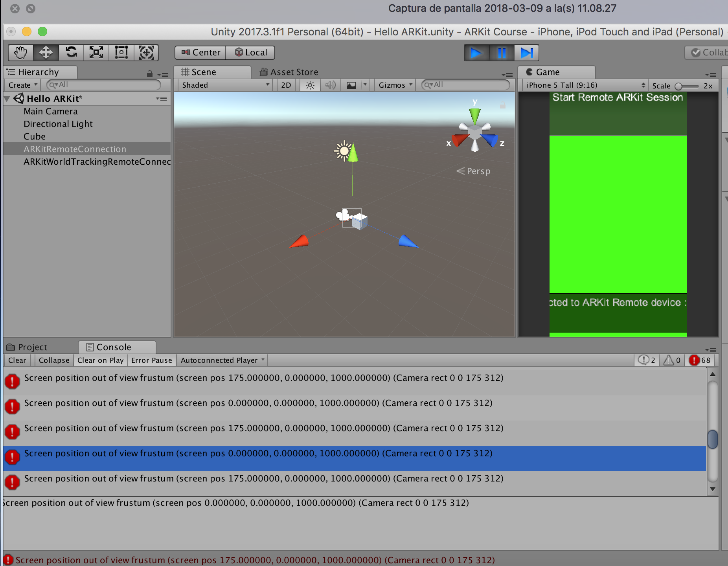Image resolution: width=728 pixels, height=566 pixels.
Task: Click the scene gizmo lock icon
Action: [x=502, y=105]
